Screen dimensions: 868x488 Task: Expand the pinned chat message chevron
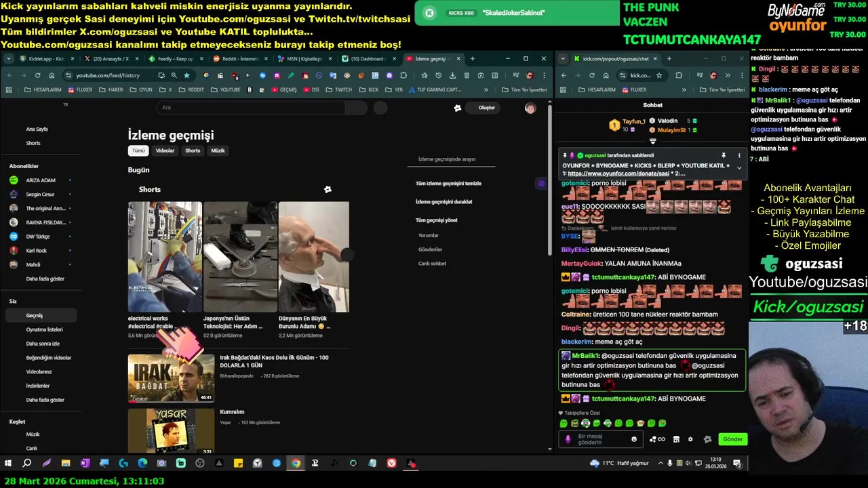click(x=739, y=167)
